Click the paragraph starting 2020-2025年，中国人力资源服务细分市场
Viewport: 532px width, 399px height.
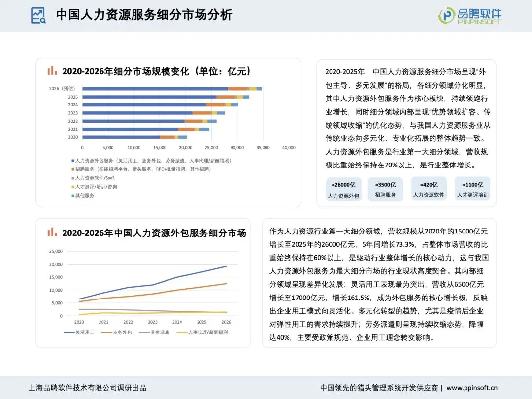pos(408,118)
